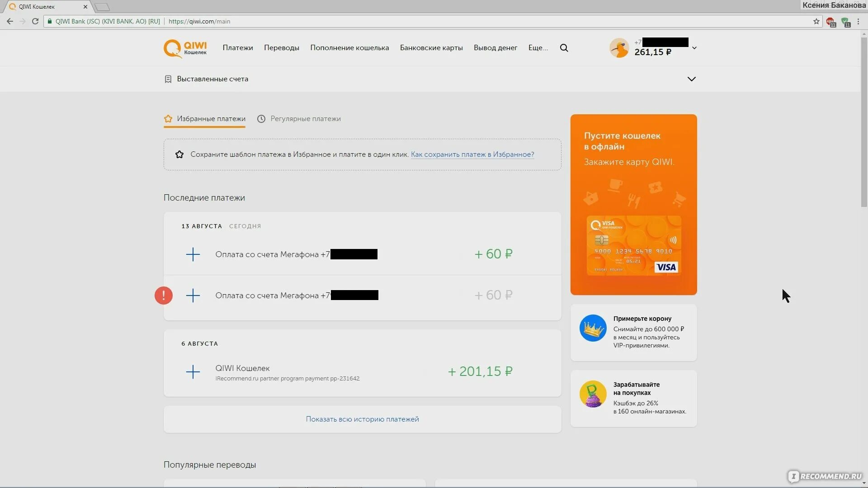Click plus icon on first Мегафон payment
Screen dimensions: 868x488
[x=193, y=254]
